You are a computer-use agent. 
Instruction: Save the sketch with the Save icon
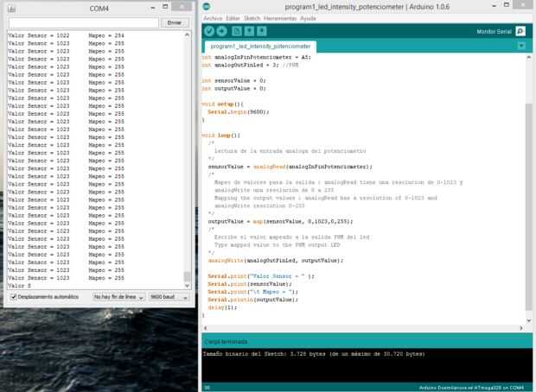262,31
